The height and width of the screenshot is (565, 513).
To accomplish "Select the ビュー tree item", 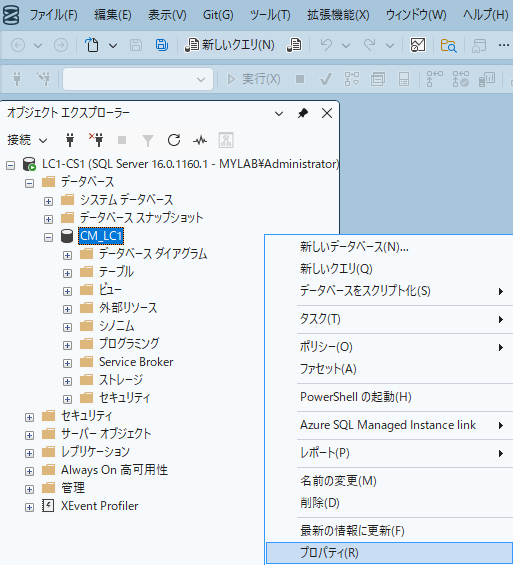I will click(110, 290).
